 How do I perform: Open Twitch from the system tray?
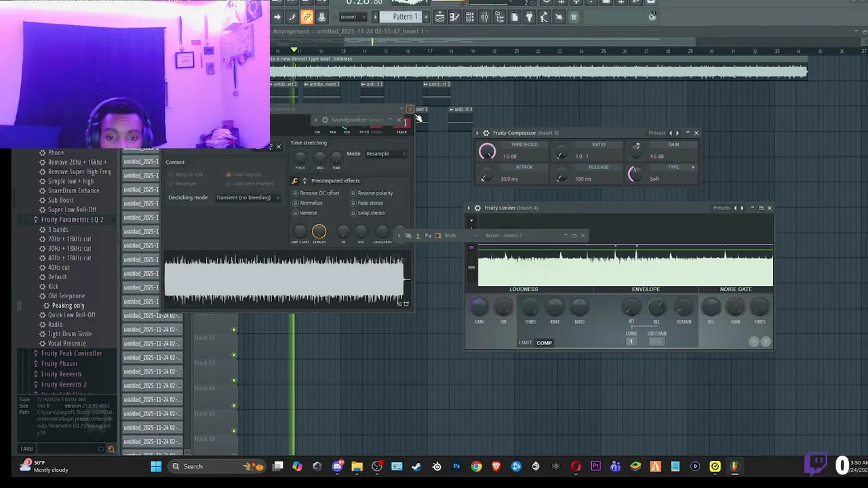pos(816,465)
